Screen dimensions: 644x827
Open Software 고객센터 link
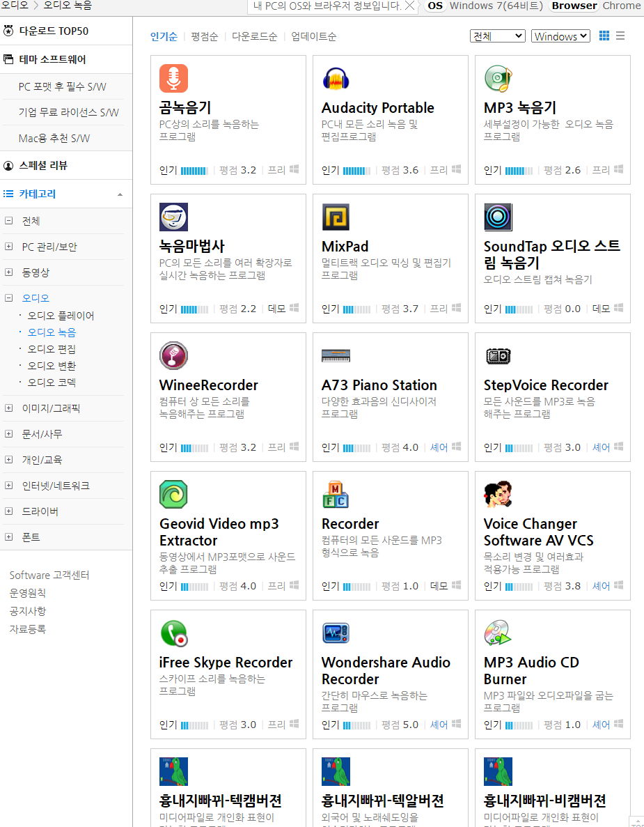[x=49, y=575]
